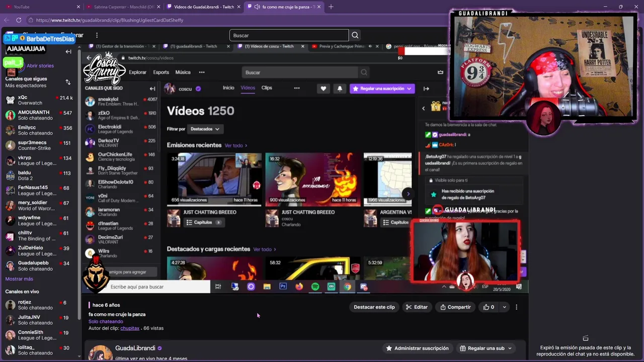Open lolitaq_ channel avatar
The width and height of the screenshot is (644, 362).
pyautogui.click(x=10, y=350)
